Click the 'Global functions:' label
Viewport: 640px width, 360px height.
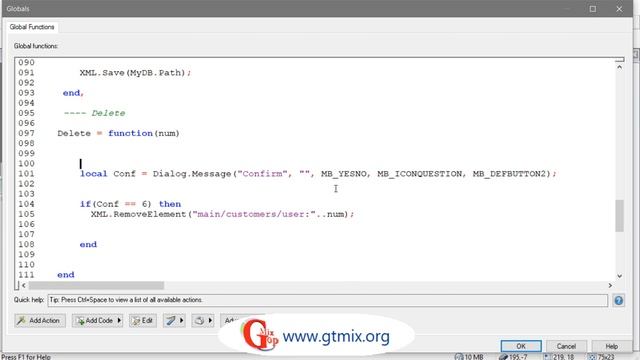pos(36,46)
